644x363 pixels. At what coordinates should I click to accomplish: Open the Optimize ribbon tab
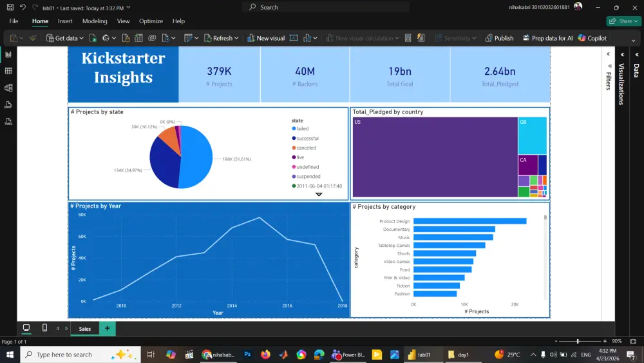point(151,21)
